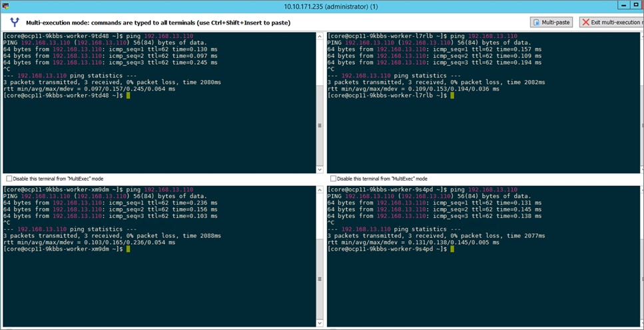Image resolution: width=644 pixels, height=330 pixels.
Task: Click the 'rtt 0.109/0.153/0.194/0.036 ms' line
Action: 413,89
